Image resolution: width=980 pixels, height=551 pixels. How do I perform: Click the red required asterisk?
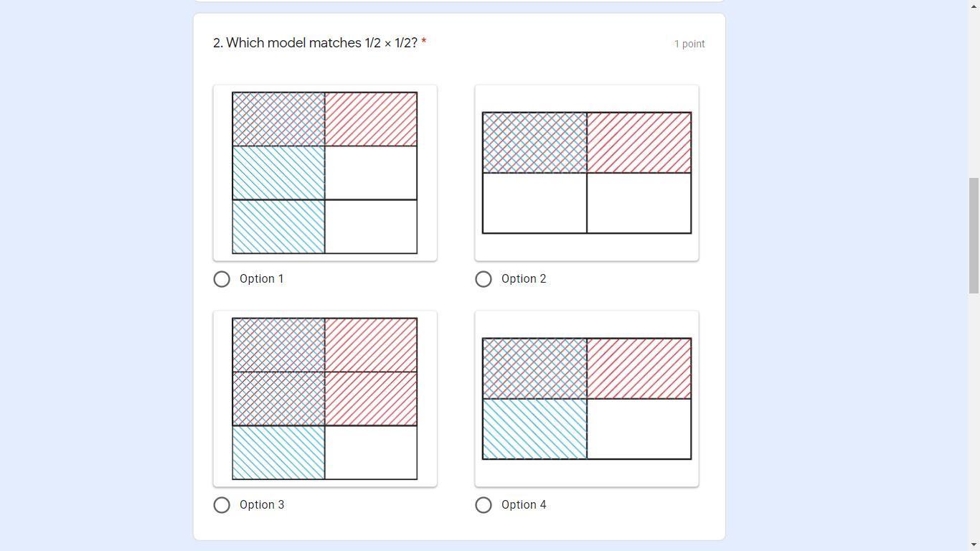(x=424, y=42)
